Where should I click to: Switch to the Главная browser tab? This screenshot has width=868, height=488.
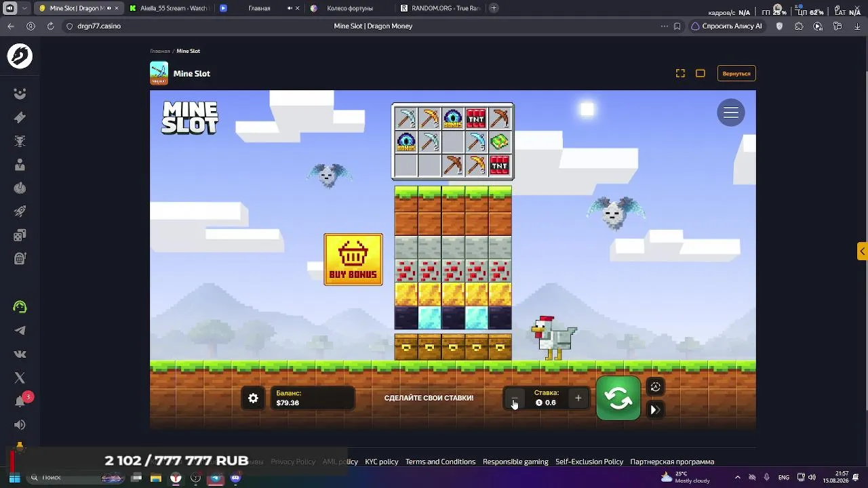pyautogui.click(x=259, y=8)
